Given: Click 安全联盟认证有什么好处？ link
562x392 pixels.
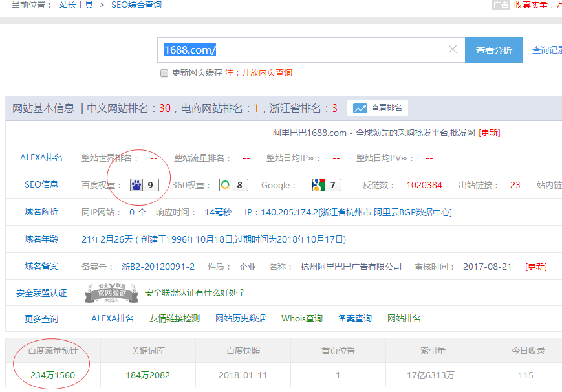Looking at the screenshot, I should [195, 292].
